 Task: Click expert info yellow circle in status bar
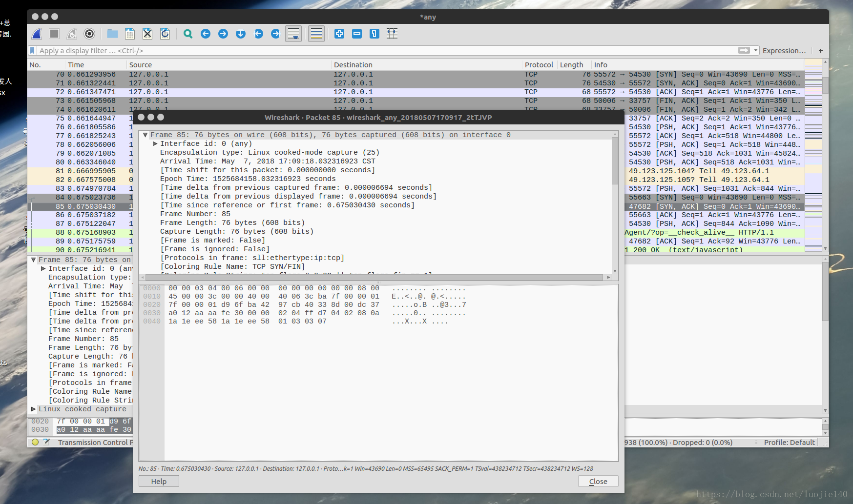(x=35, y=442)
